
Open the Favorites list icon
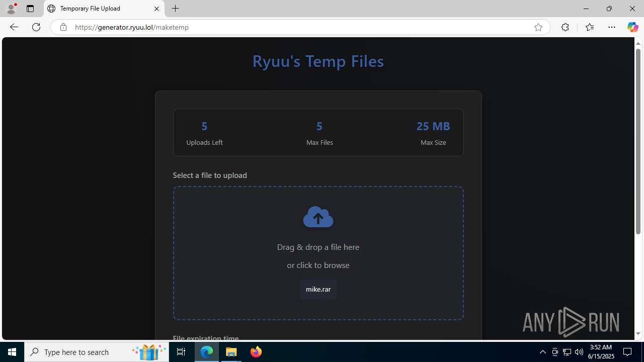pos(589,27)
